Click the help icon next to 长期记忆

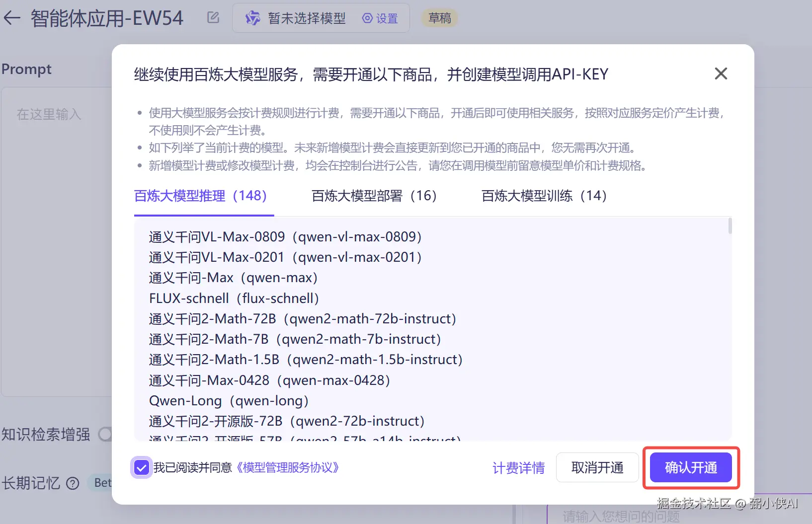pos(73,483)
